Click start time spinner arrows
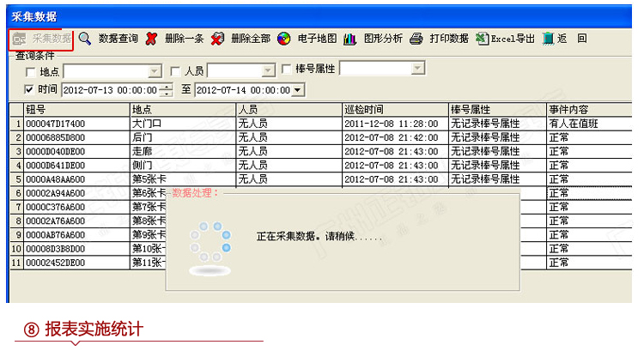Viewport: 644px width, 351px height. [166, 90]
